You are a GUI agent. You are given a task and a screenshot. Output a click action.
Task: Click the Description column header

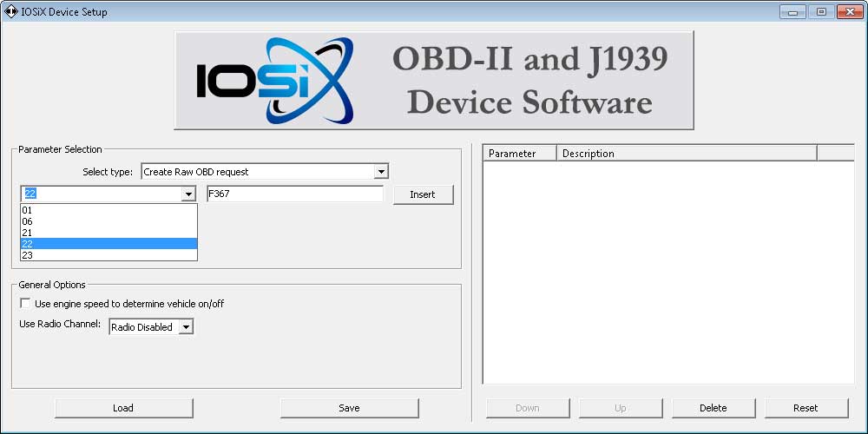687,154
